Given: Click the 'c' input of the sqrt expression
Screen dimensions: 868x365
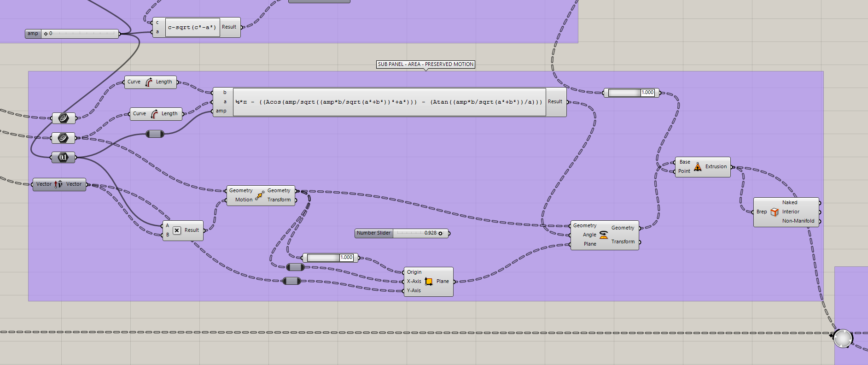Looking at the screenshot, I should [x=157, y=23].
